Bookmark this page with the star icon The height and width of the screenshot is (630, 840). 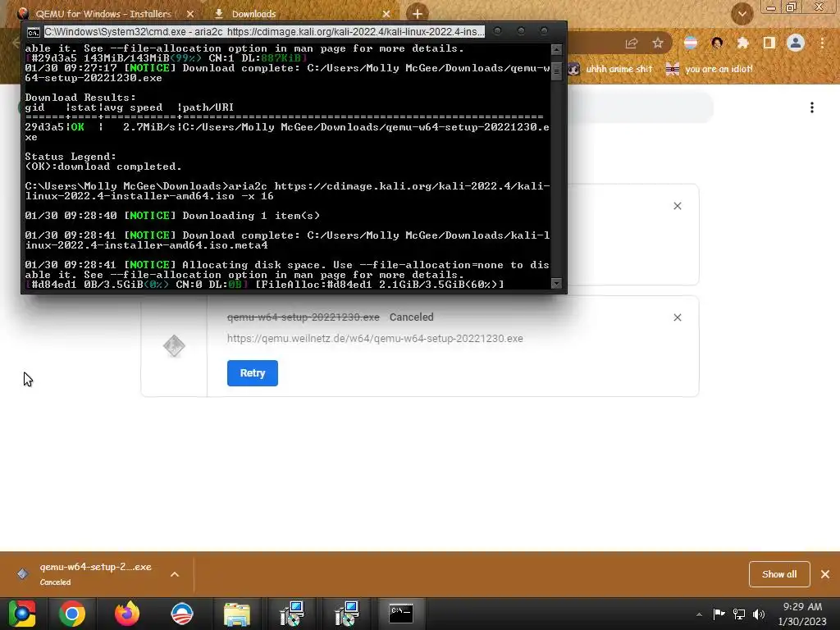point(658,43)
